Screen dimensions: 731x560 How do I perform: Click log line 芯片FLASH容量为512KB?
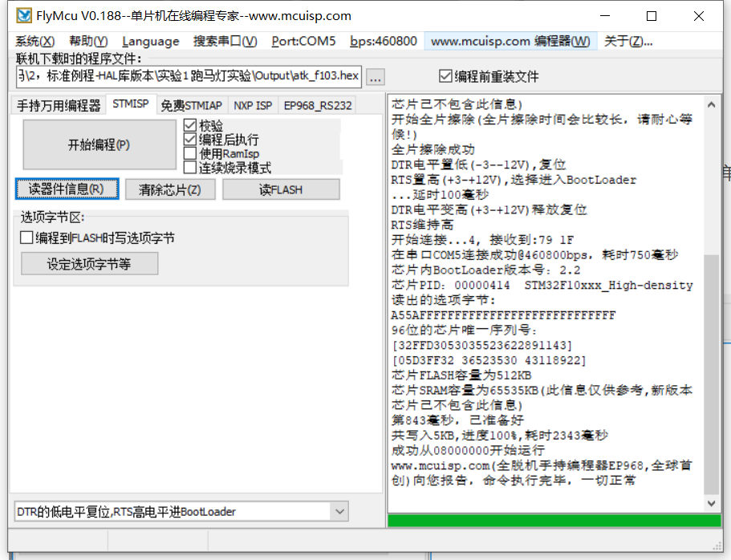click(461, 375)
